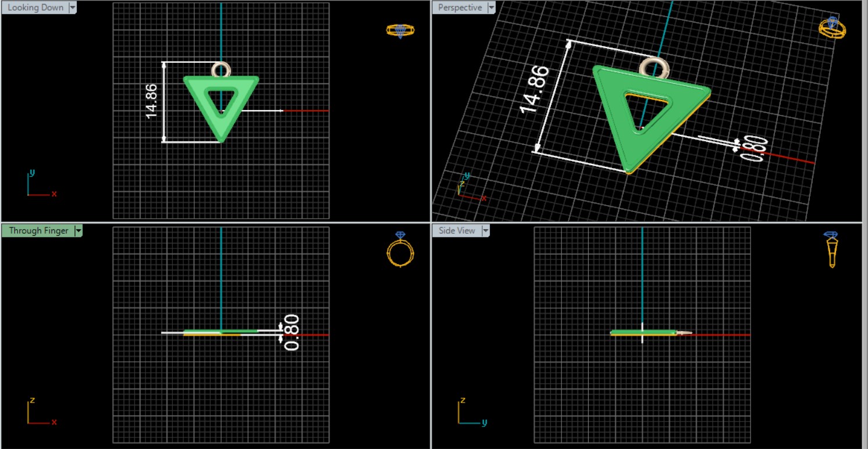This screenshot has width=868, height=449.
Task: Select the Side View viewport label
Action: [457, 231]
